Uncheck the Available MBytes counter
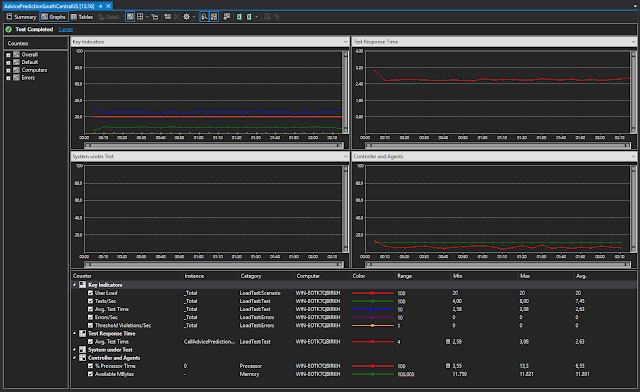The width and height of the screenshot is (640, 392). (91, 374)
